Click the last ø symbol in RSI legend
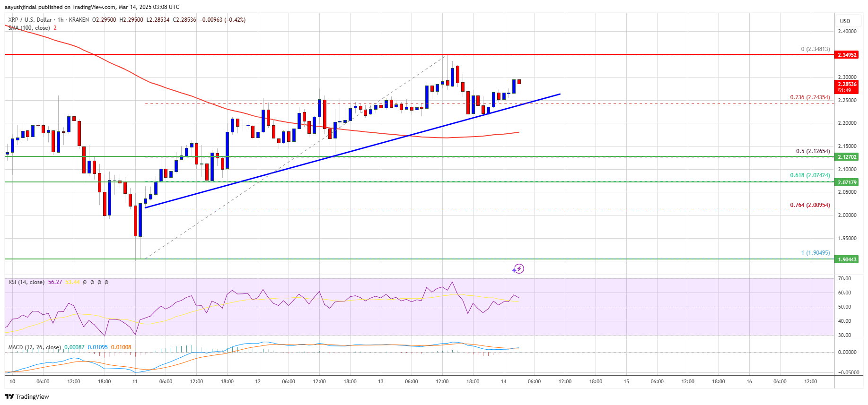Image resolution: width=868 pixels, height=405 pixels. click(x=106, y=282)
